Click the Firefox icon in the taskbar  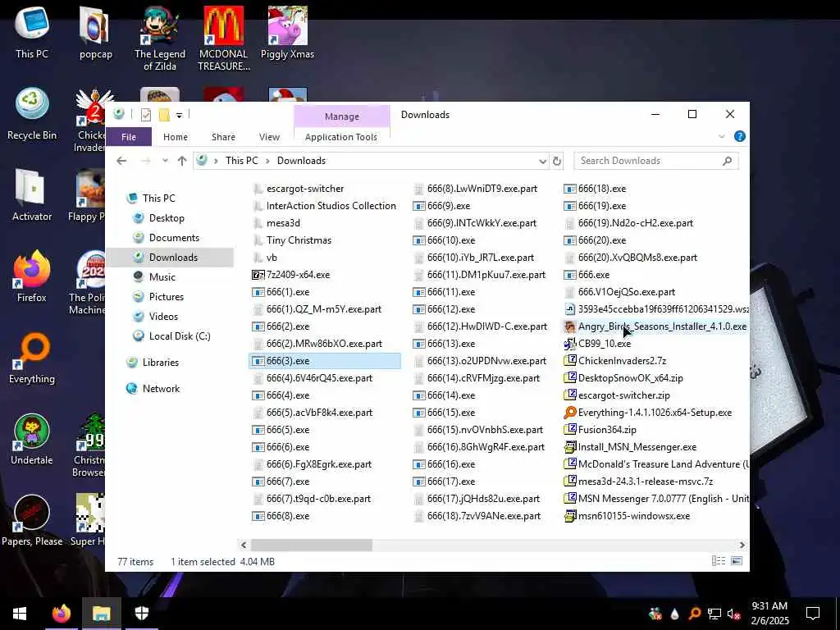[x=61, y=614]
